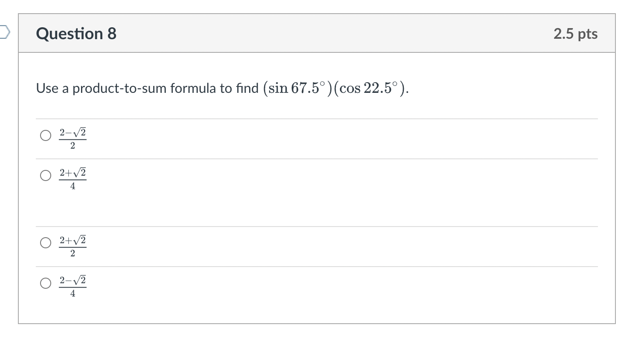Click the circle beside the third answer choice
This screenshot has height=339, width=644.
pos(45,244)
